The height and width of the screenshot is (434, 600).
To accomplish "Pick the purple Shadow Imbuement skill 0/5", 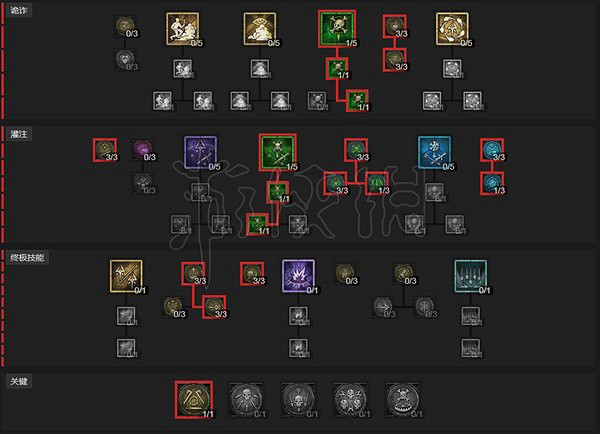I will coord(201,152).
